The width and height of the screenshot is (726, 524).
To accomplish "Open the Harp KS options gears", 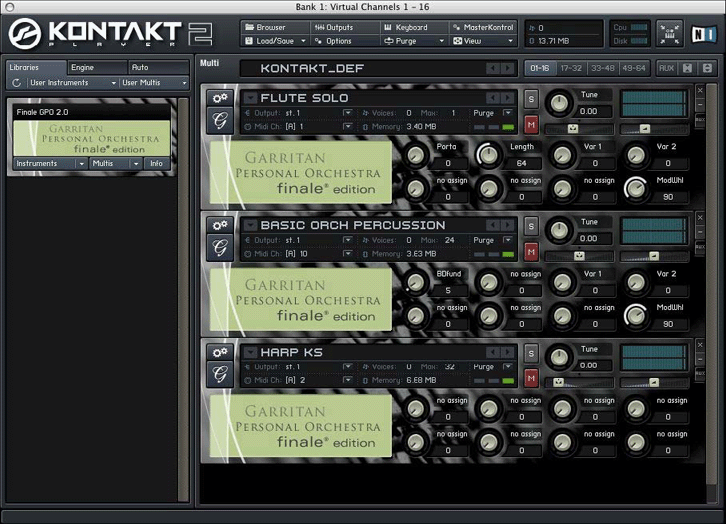I will tap(220, 352).
